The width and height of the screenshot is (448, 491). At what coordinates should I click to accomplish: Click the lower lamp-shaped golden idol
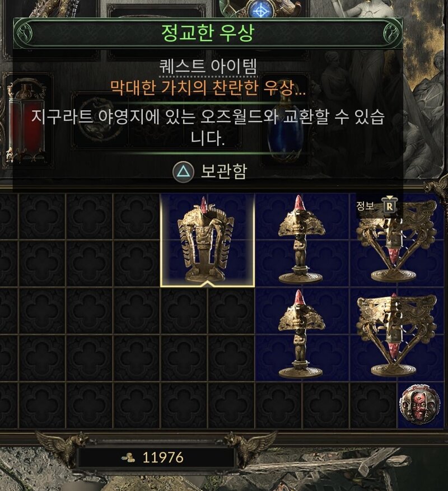pos(302,334)
